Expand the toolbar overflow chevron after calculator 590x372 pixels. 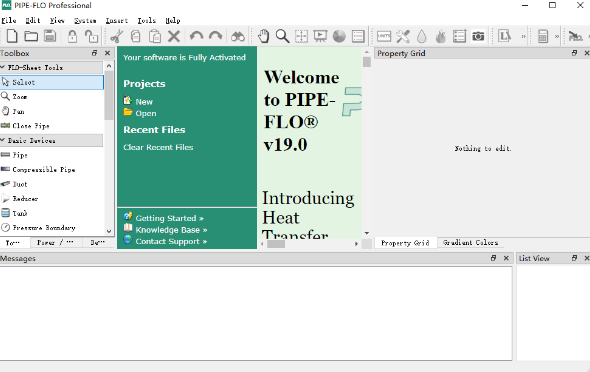[557, 36]
